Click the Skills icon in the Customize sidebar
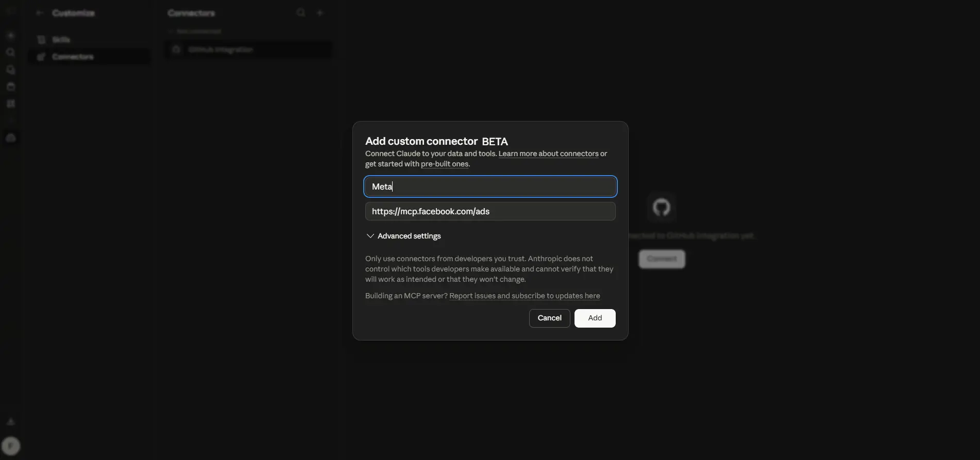 [41, 40]
